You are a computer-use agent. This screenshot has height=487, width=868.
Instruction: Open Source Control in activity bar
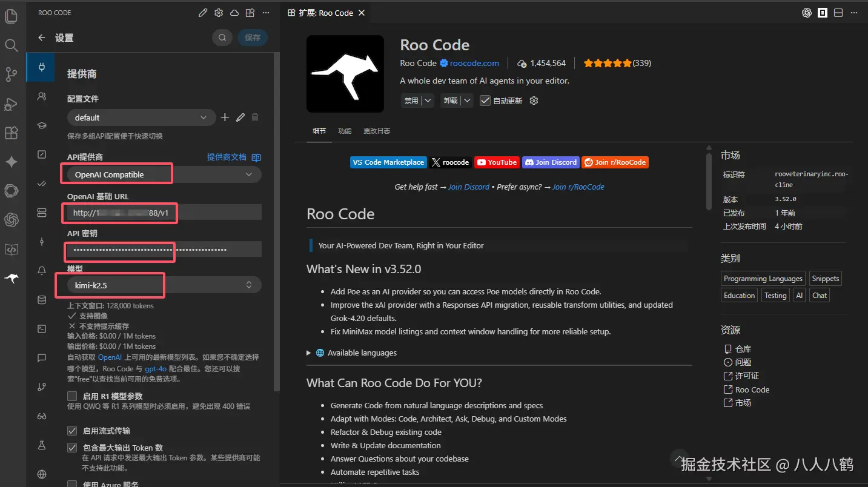tap(11, 74)
